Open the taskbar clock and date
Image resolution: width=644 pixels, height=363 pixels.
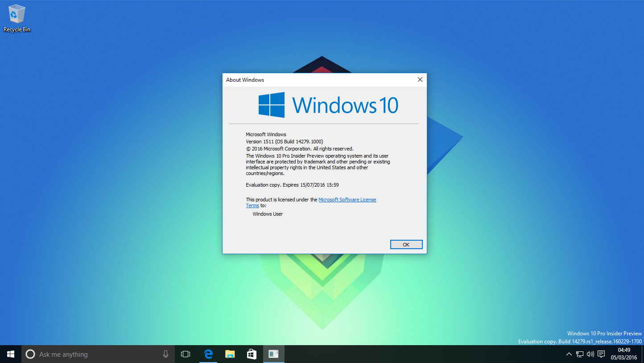(623, 354)
